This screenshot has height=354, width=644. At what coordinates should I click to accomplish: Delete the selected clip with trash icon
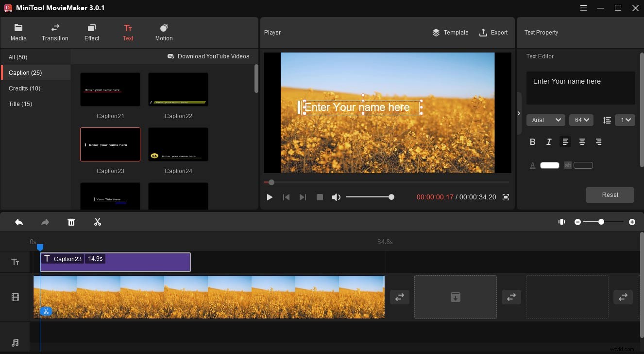click(x=71, y=222)
